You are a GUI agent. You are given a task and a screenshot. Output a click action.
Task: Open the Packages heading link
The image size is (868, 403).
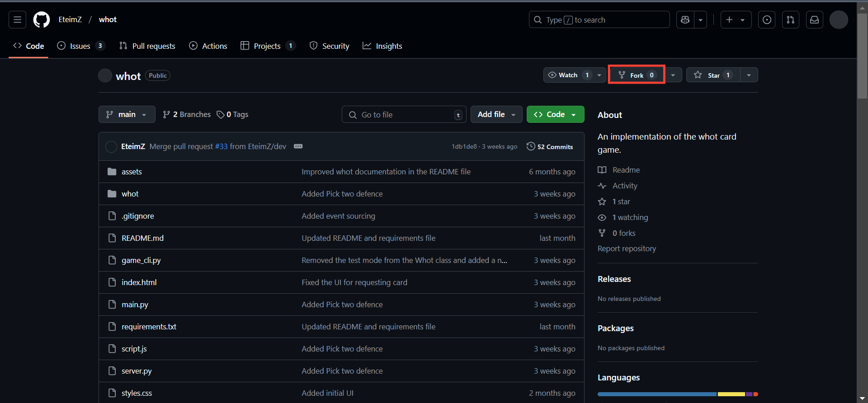[615, 328]
